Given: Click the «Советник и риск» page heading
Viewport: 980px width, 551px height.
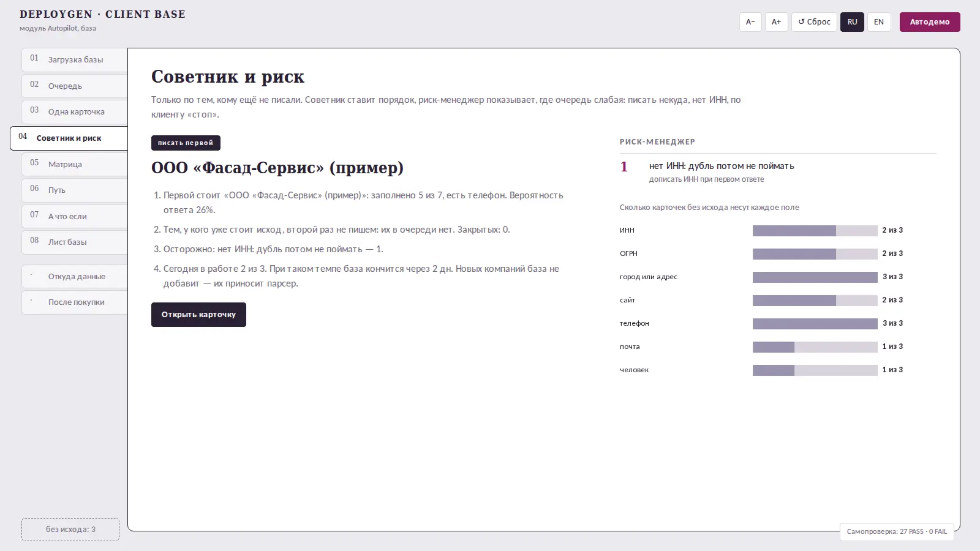Looking at the screenshot, I should (228, 77).
